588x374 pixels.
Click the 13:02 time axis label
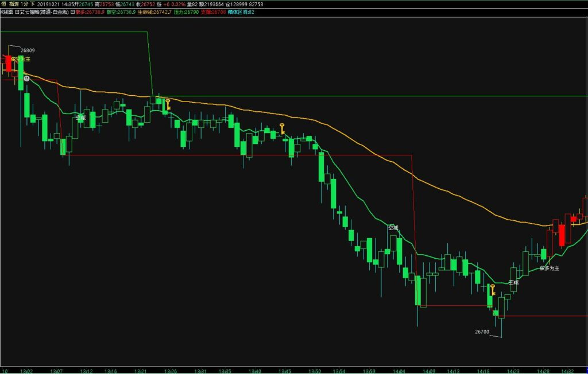coord(27,371)
